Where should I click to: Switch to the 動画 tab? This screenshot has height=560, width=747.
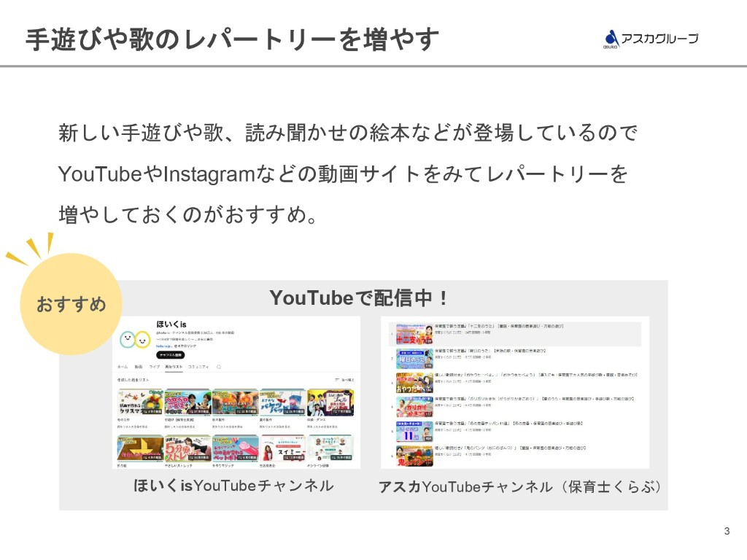coord(138,366)
